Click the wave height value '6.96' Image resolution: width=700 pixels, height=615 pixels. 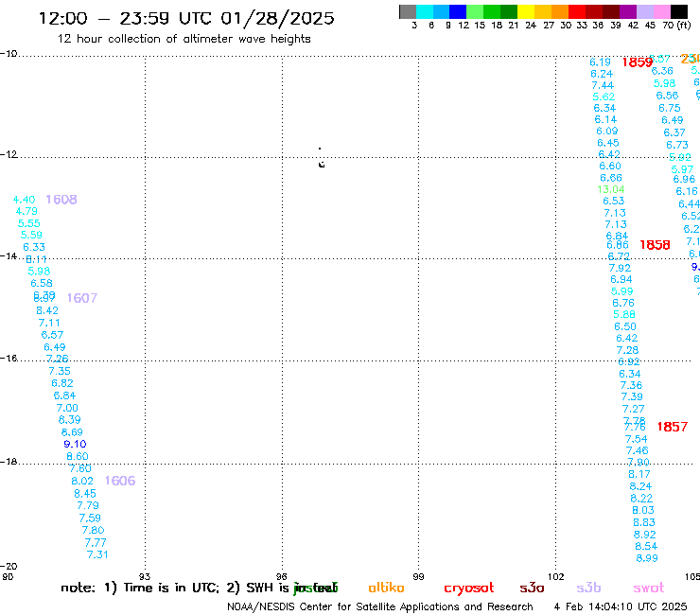pyautogui.click(x=684, y=179)
